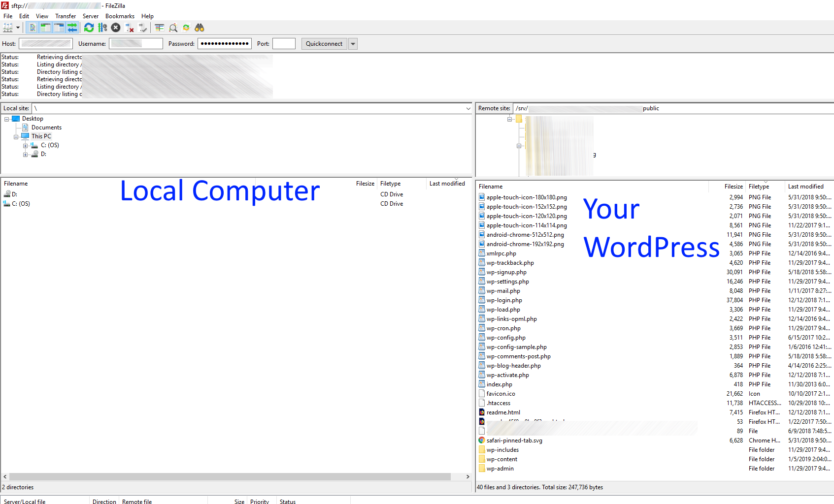Open the Edit menu
This screenshot has width=834, height=504.
[24, 16]
